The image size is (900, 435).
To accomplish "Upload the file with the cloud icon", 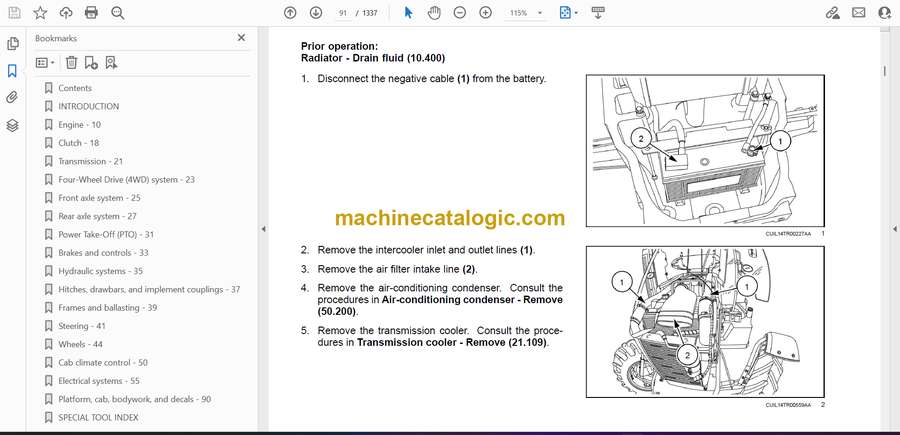I will 66,13.
